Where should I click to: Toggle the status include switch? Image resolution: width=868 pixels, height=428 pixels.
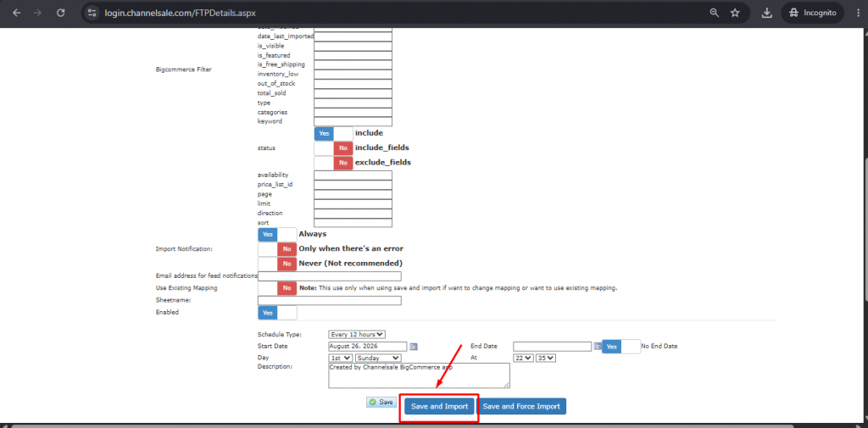[x=334, y=133]
